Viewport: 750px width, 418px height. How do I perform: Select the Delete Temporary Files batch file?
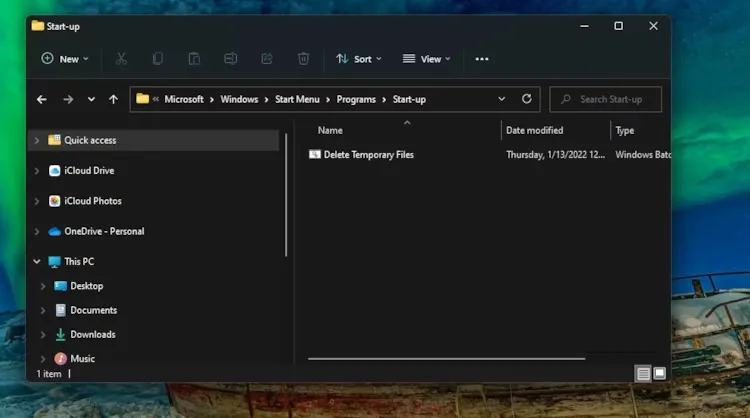368,155
